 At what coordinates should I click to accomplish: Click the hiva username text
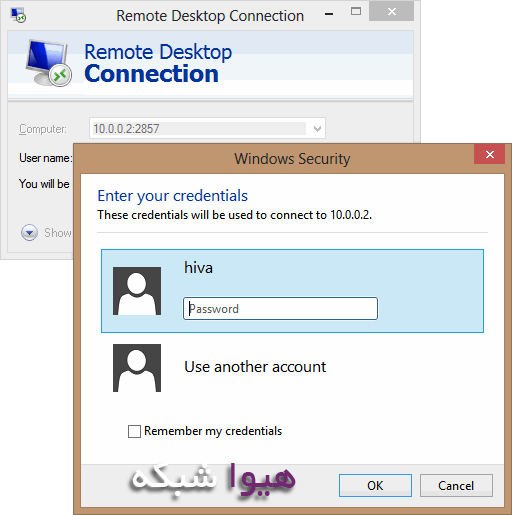tap(198, 268)
